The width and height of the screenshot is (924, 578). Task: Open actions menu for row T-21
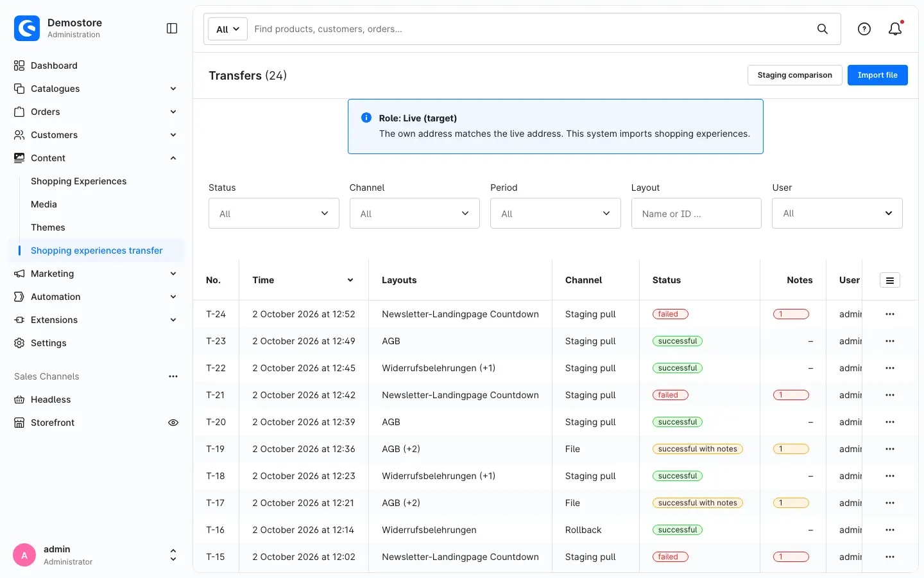click(890, 395)
